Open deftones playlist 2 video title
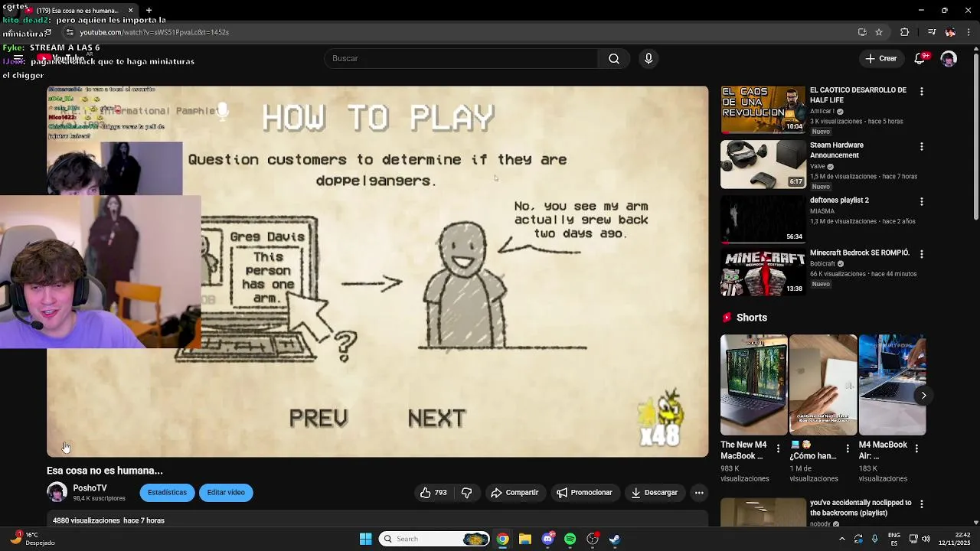This screenshot has width=980, height=551. (x=839, y=201)
